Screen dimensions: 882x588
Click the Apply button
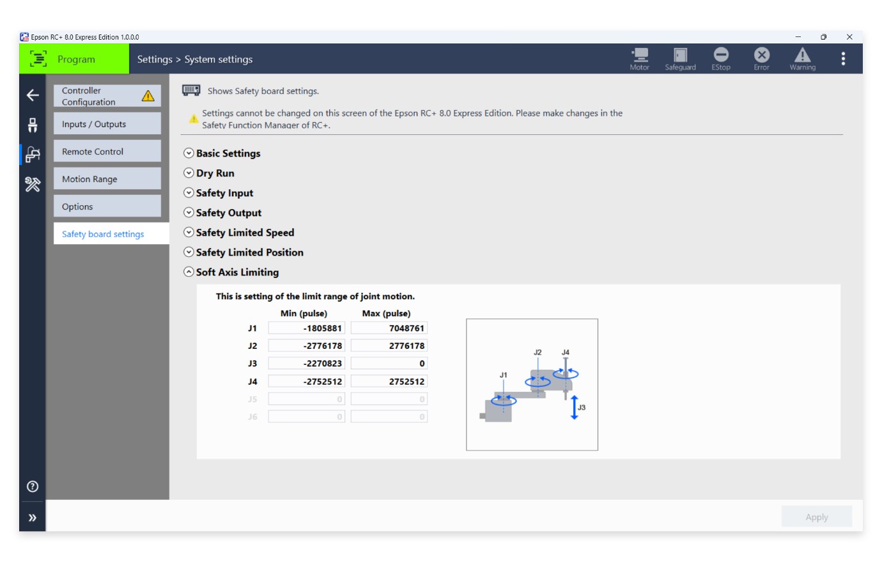tap(816, 516)
